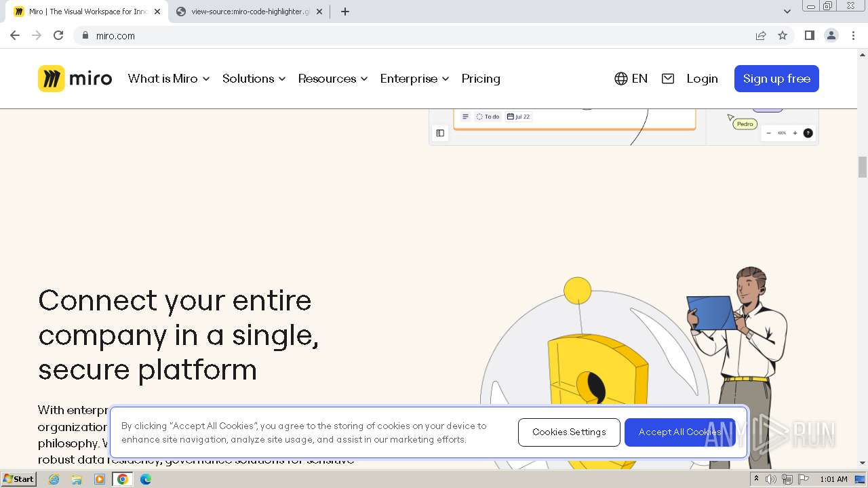The image size is (868, 488).
Task: Click the Action Center flag icon
Action: [804, 479]
